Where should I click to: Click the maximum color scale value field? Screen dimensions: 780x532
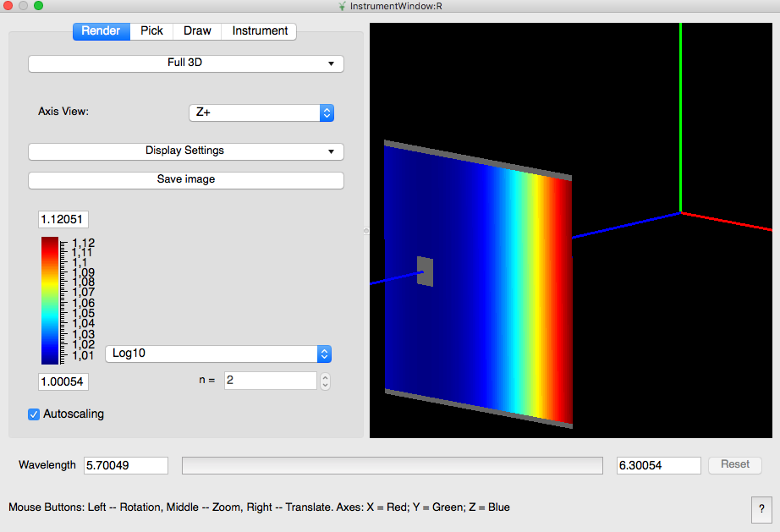(x=63, y=220)
